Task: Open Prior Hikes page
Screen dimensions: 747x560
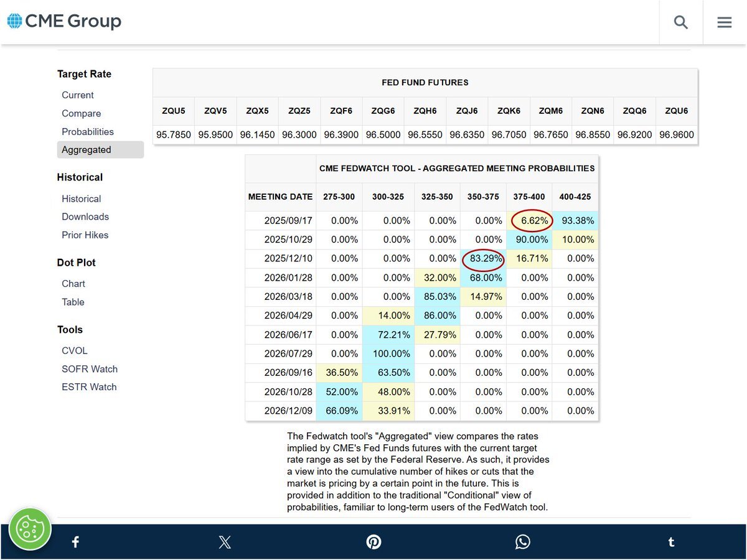Action: click(85, 235)
